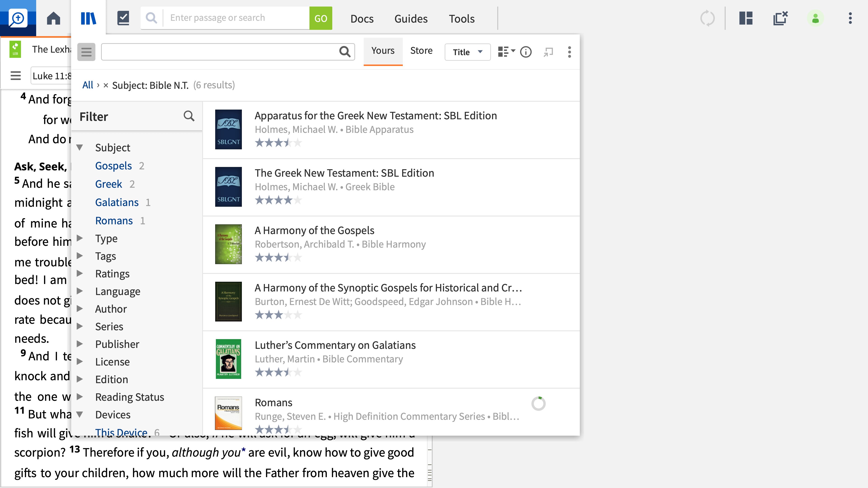Open the Bible panel hamburger menu
Viewport: 868px width, 488px height.
click(x=16, y=76)
